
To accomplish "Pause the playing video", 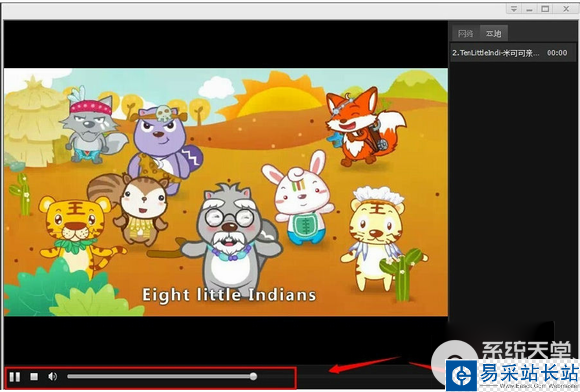I will click(x=15, y=377).
